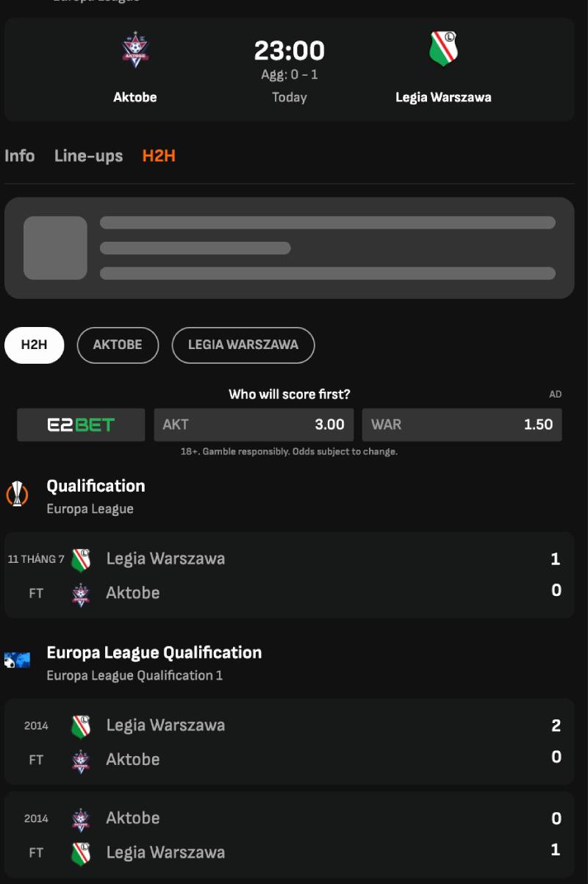The image size is (588, 884).
Task: Click Legia crest in 11 Tháng 7 match
Action: tap(81, 560)
